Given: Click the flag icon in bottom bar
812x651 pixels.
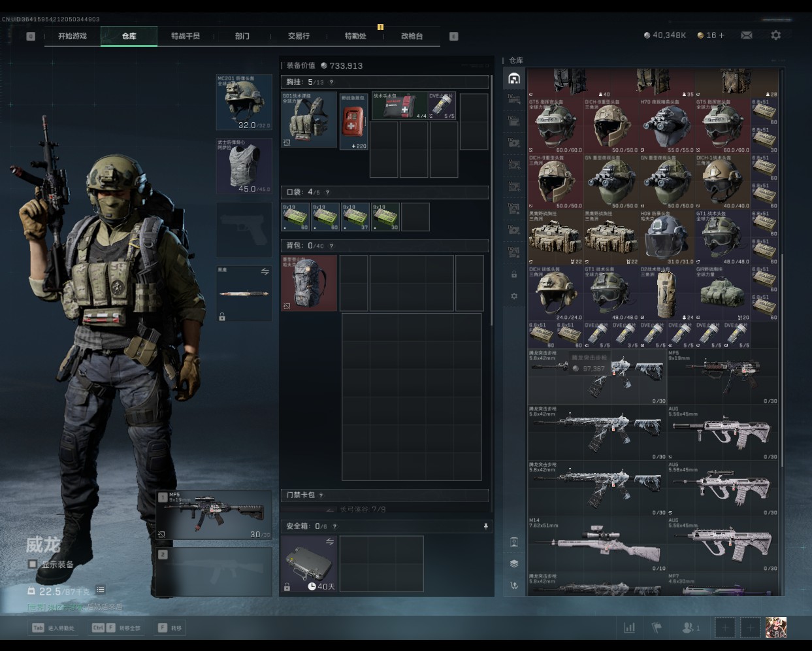Looking at the screenshot, I should 657,627.
